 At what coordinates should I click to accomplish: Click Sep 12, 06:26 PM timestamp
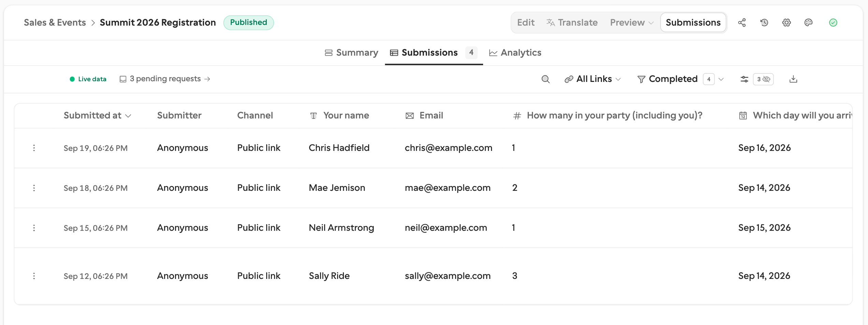click(x=96, y=276)
